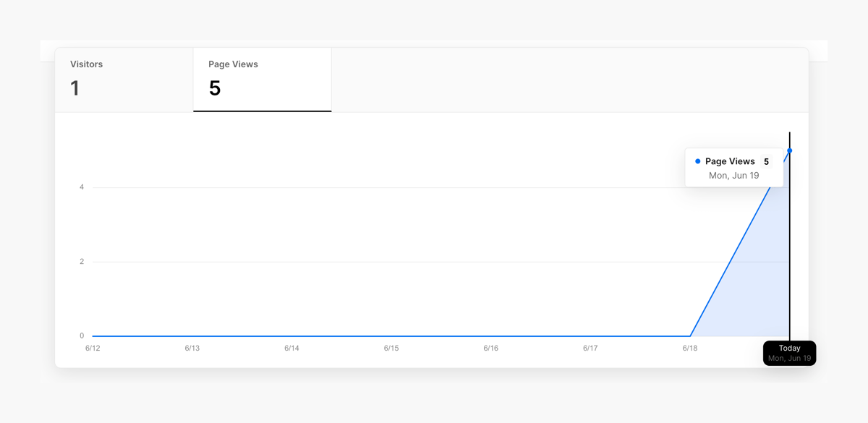
Task: Click the visitor count value 1
Action: click(x=74, y=88)
